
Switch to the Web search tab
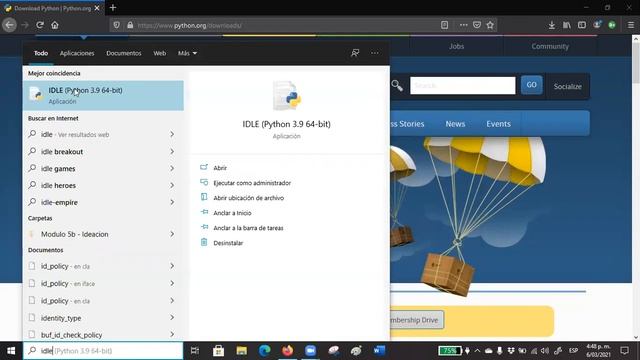pos(160,53)
